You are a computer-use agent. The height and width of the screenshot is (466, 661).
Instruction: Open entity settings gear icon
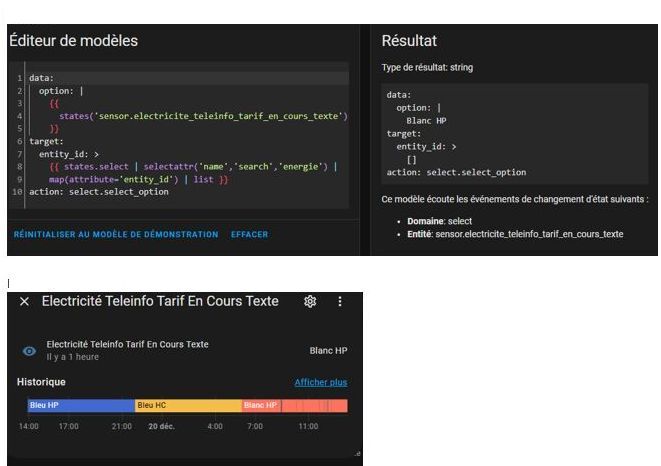pyautogui.click(x=311, y=302)
